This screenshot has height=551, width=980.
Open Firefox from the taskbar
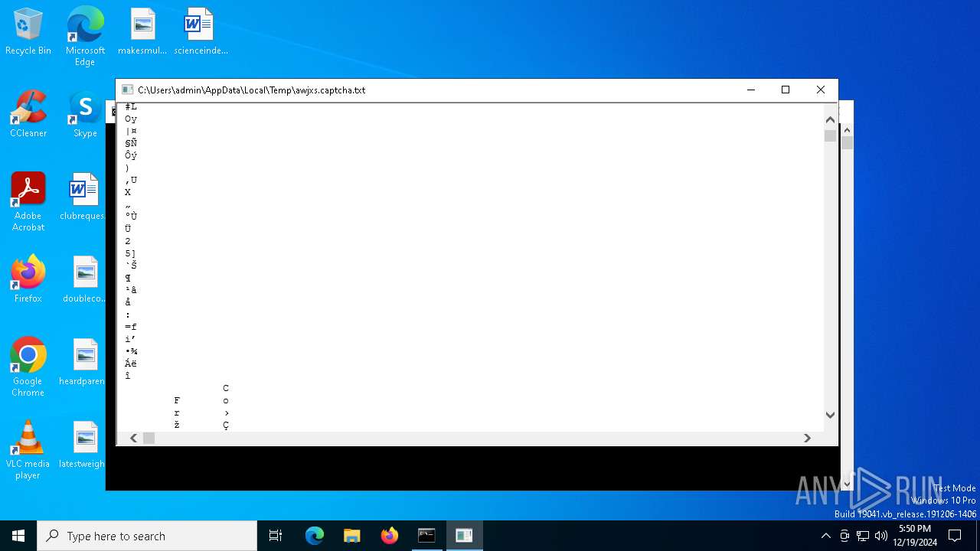tap(389, 536)
